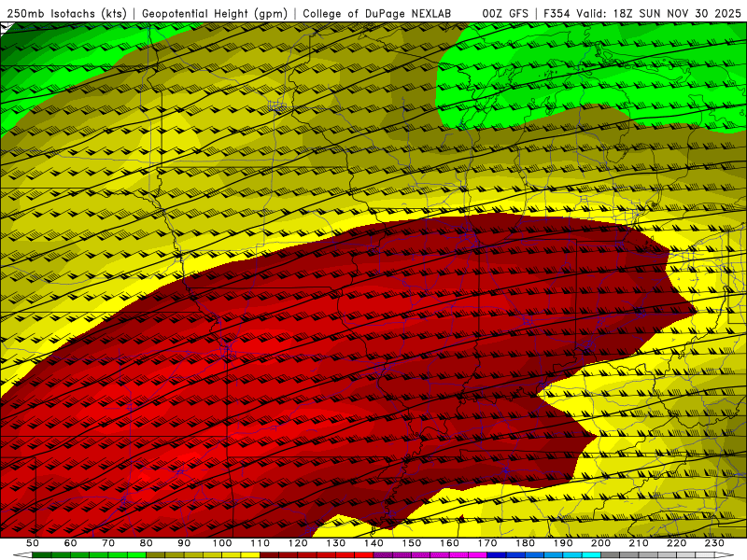Click the 'F354' forecast hour label

pos(557,13)
